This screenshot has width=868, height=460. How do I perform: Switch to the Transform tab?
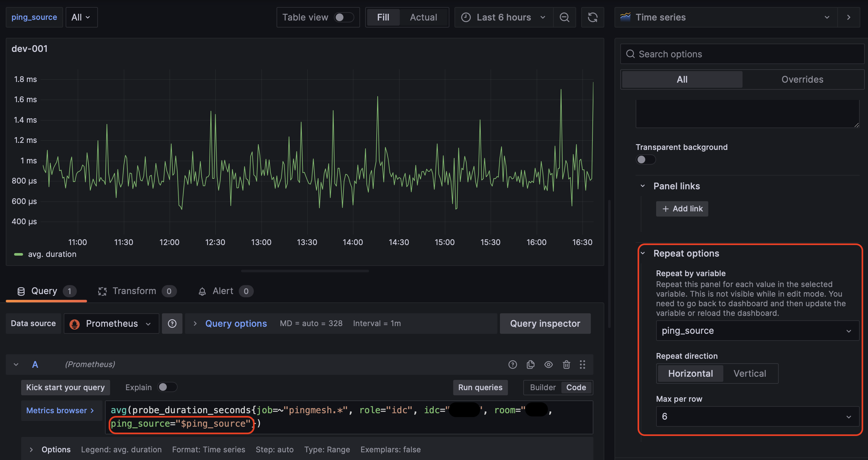[x=137, y=292]
